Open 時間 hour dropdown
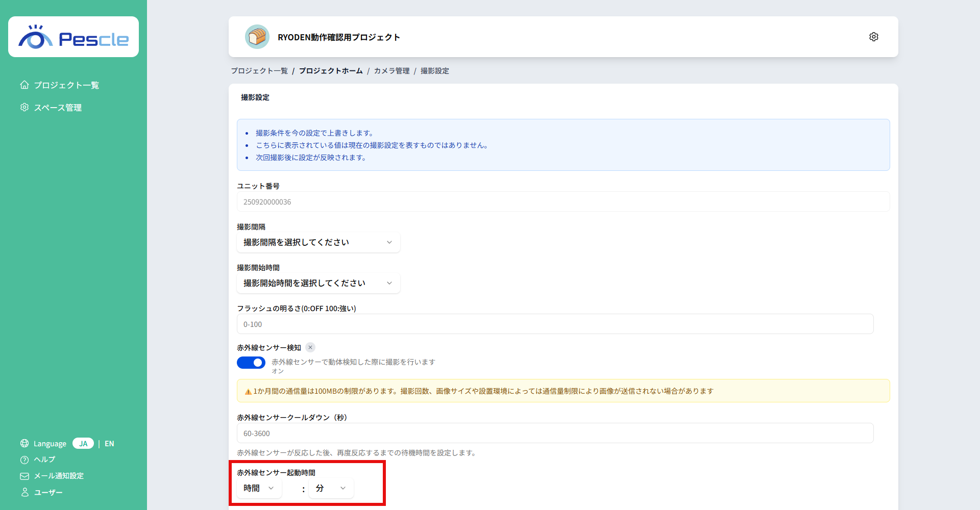The image size is (980, 510). coord(259,488)
